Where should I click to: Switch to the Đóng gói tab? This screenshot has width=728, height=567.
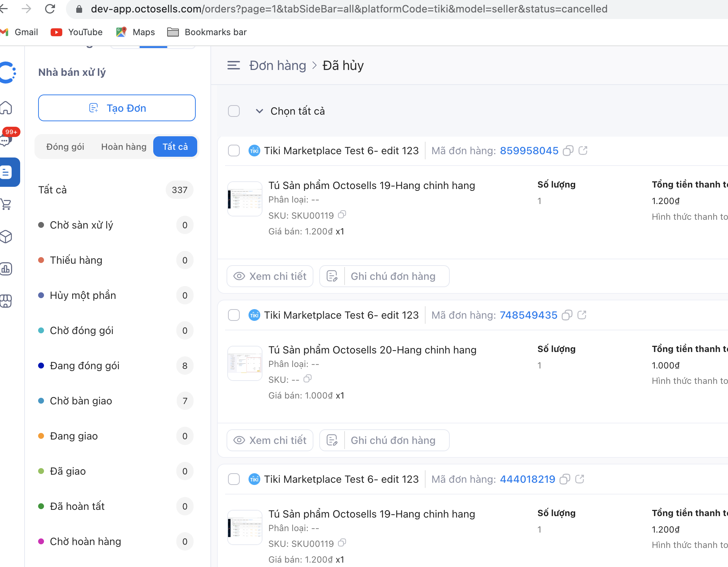[65, 147]
